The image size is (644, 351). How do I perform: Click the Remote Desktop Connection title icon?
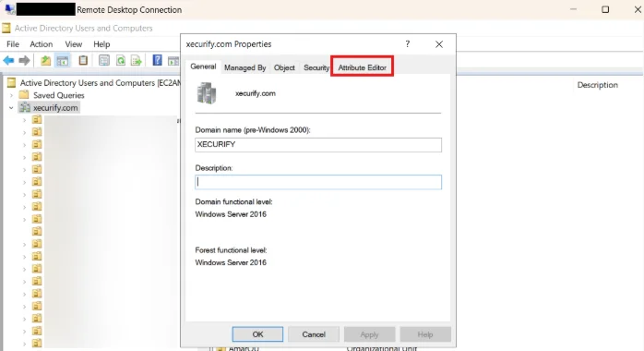pyautogui.click(x=9, y=9)
